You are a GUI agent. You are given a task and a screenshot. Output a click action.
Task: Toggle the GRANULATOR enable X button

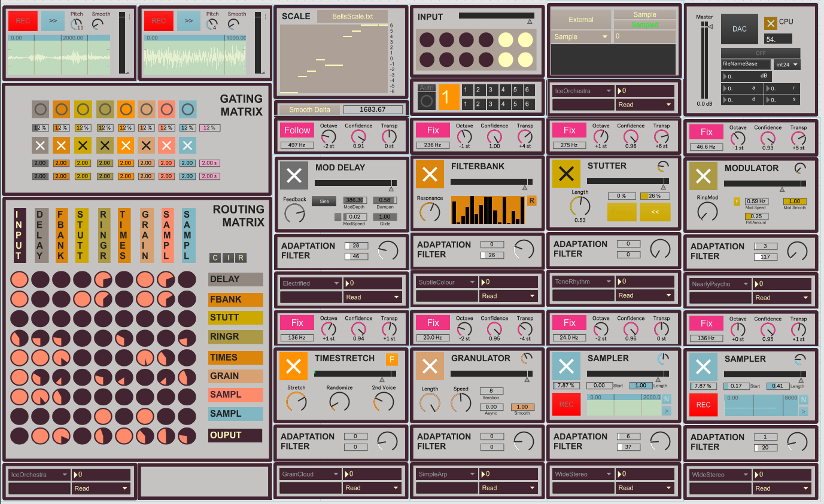click(430, 366)
